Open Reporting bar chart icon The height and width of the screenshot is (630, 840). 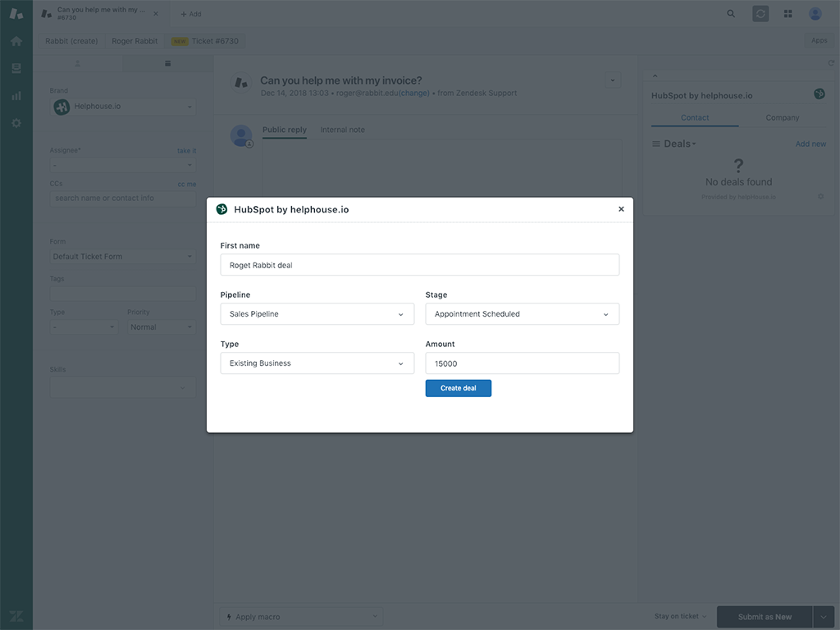(16, 96)
